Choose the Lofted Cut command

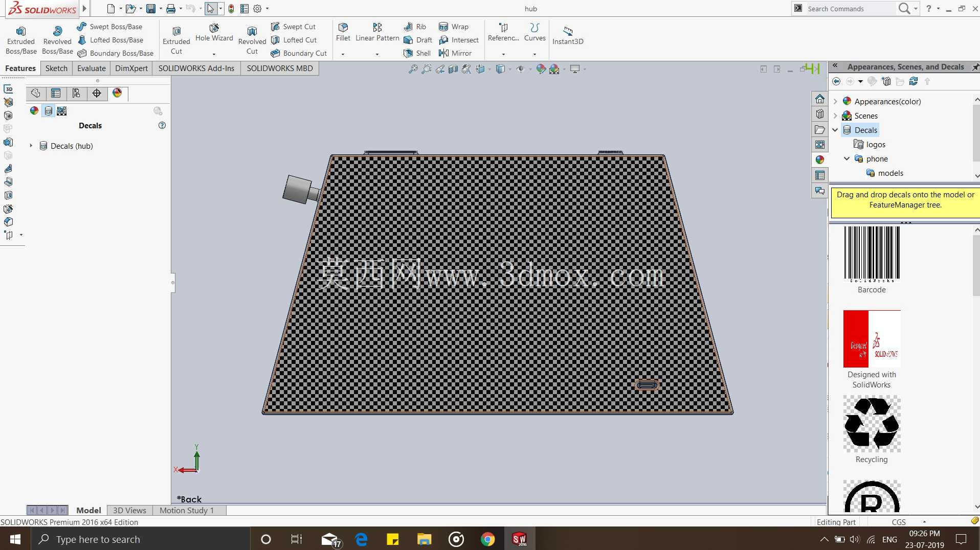click(294, 40)
